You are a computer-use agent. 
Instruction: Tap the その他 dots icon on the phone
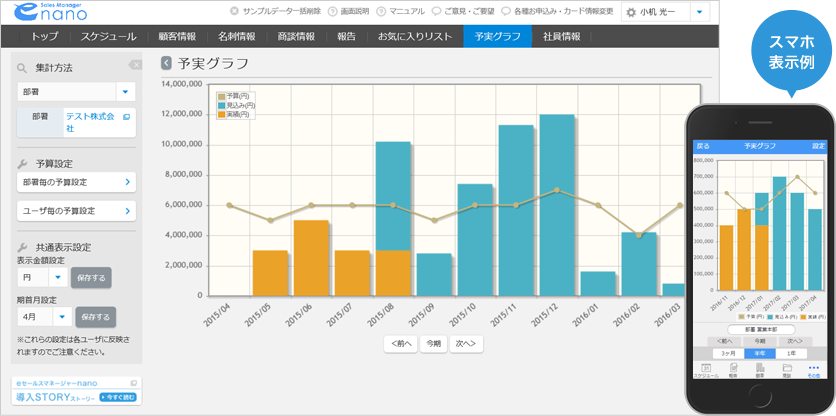(813, 367)
